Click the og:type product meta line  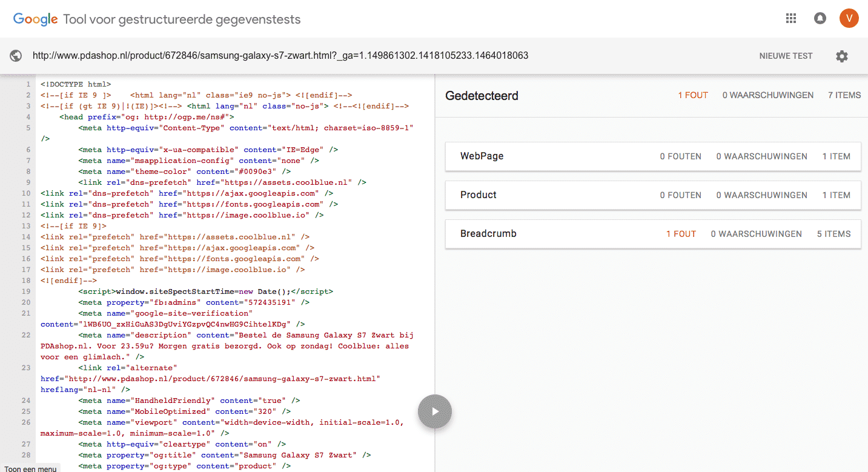184,466
